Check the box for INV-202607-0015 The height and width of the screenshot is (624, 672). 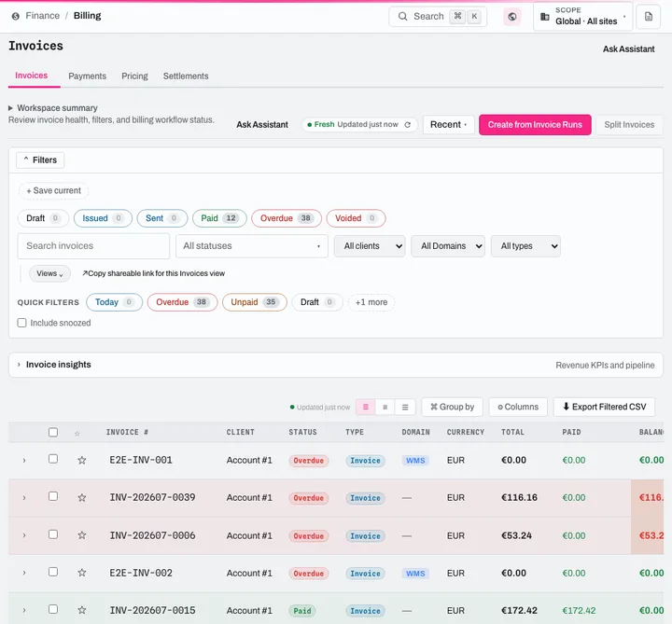(53, 609)
